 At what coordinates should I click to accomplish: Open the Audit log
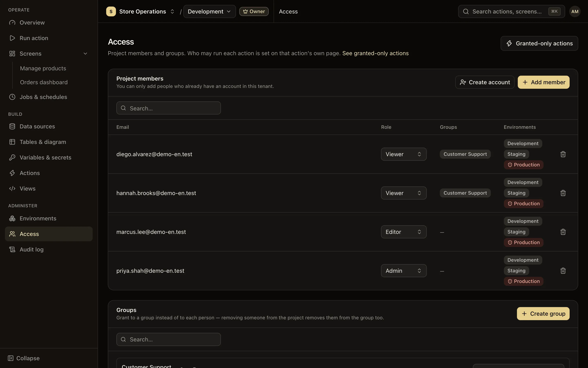pos(49,249)
